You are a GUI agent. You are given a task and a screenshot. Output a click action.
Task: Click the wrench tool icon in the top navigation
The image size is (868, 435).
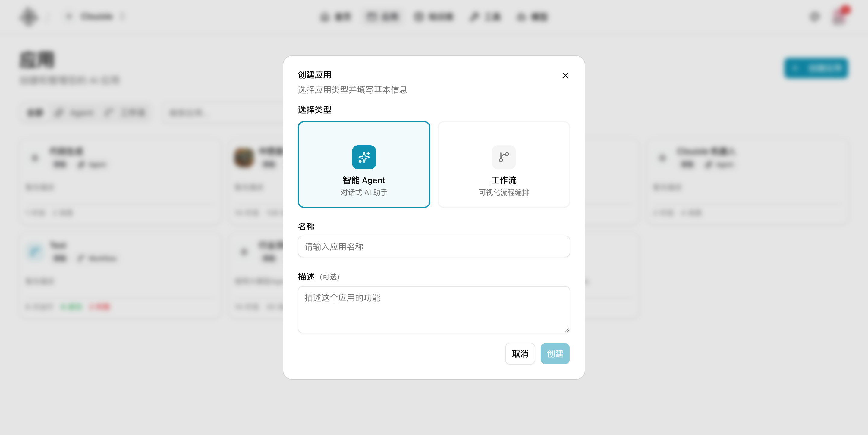pyautogui.click(x=474, y=17)
